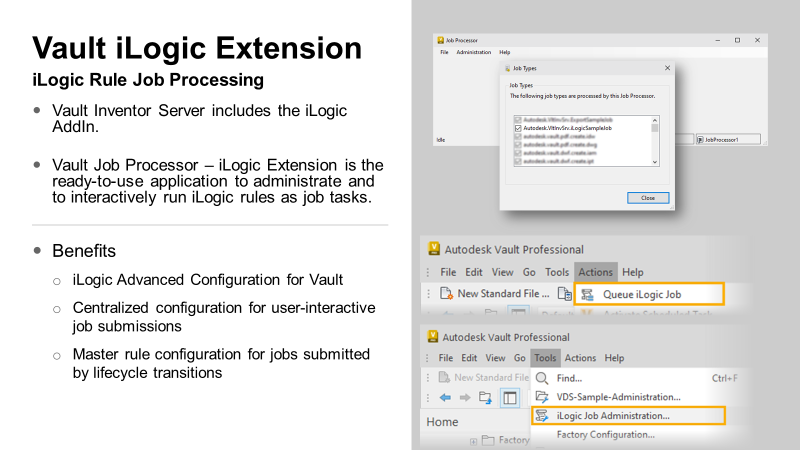Click the up-folder icon in Vault toolbar
The height and width of the screenshot is (450, 800).
click(486, 397)
